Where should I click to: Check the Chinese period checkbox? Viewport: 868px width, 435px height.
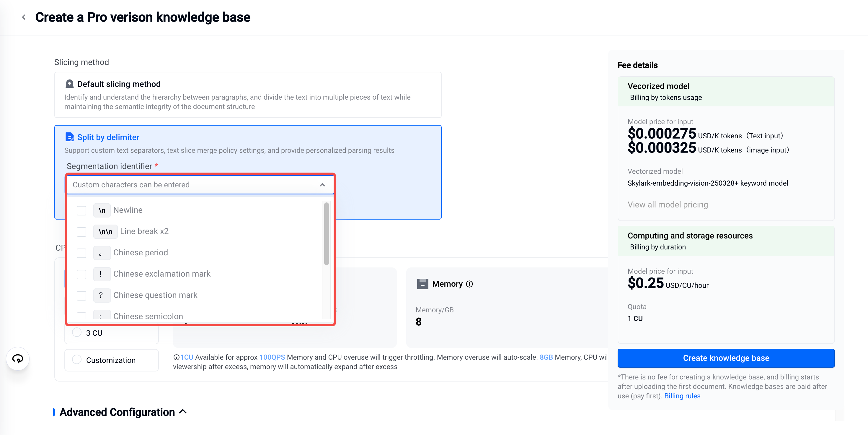click(81, 253)
